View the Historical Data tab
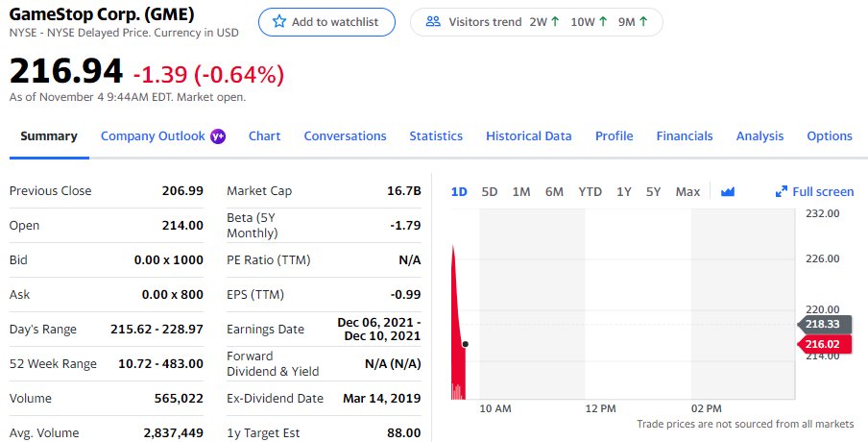This screenshot has height=442, width=868. 529,136
